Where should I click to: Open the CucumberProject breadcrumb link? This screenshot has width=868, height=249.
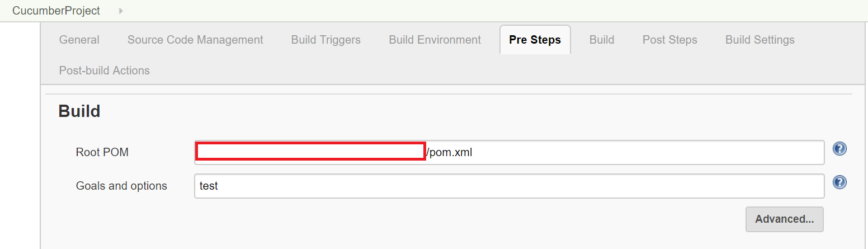click(56, 11)
